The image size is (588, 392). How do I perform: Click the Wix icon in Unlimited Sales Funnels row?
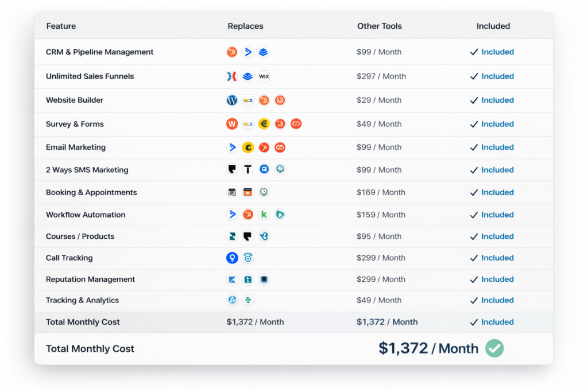(x=264, y=76)
